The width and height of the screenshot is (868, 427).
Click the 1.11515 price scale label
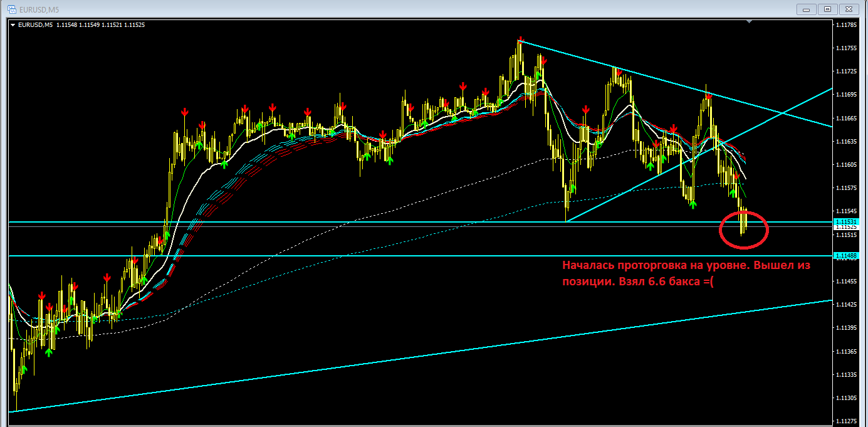tap(847, 235)
